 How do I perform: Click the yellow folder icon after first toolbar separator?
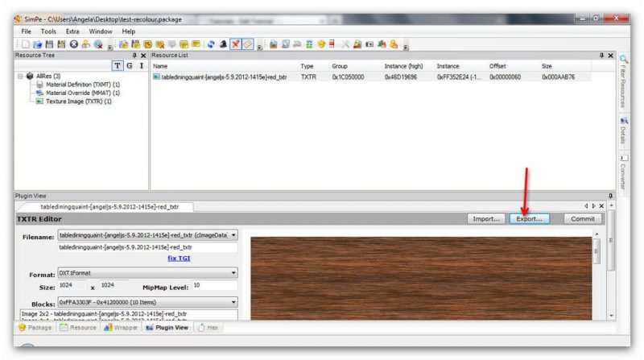click(x=124, y=44)
